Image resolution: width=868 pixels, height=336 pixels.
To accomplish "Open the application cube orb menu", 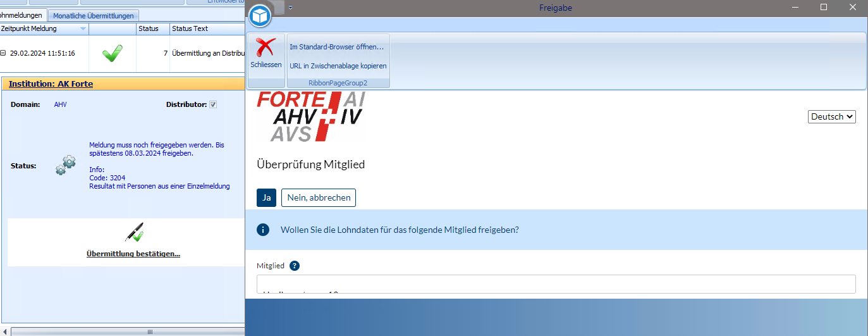I will point(260,15).
